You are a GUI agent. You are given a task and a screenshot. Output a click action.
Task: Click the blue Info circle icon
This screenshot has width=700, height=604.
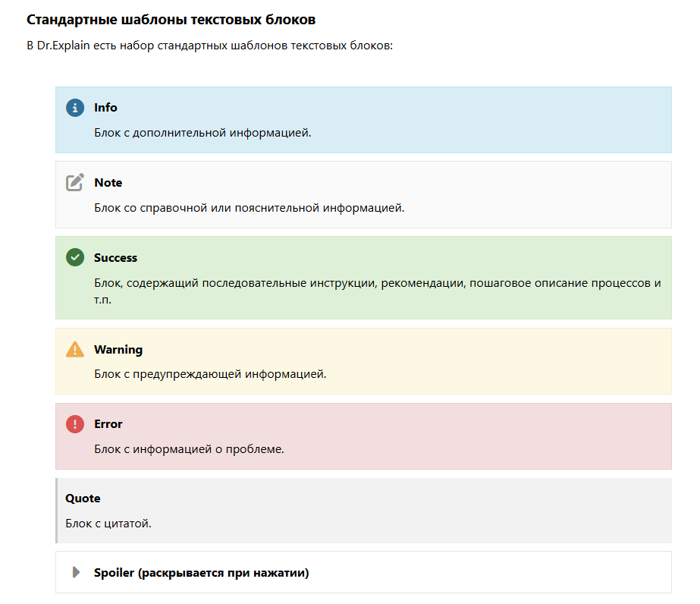pos(75,108)
